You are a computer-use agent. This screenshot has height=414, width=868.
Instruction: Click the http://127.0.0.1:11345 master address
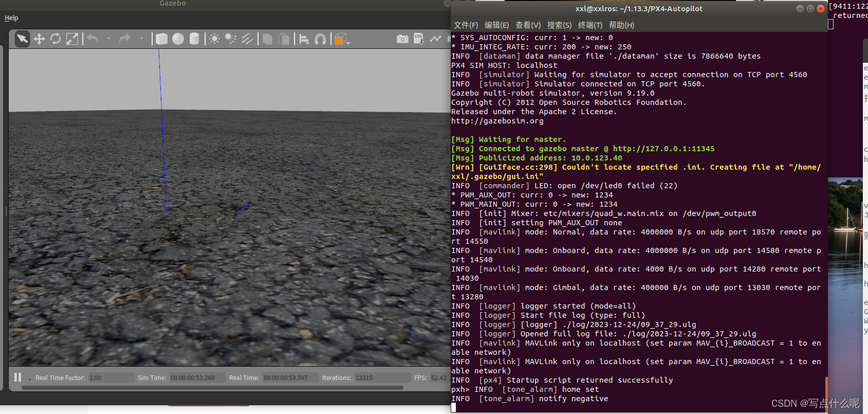click(663, 149)
